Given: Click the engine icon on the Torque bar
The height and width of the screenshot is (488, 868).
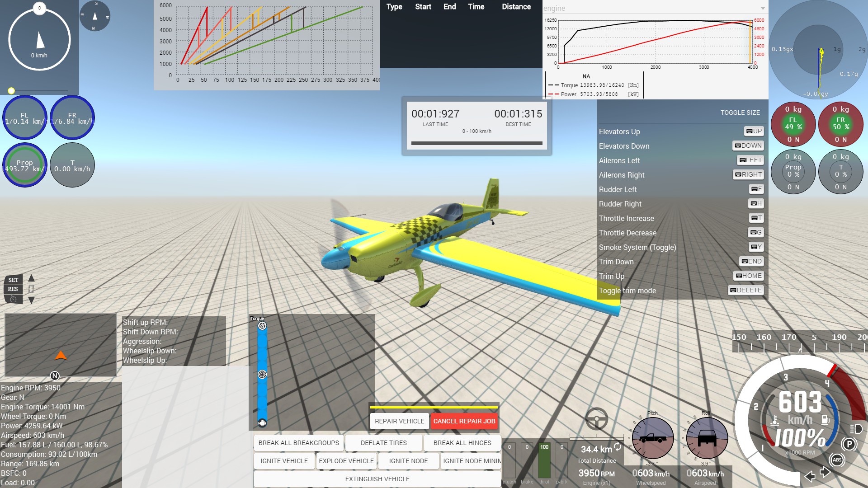Looking at the screenshot, I should (x=262, y=423).
